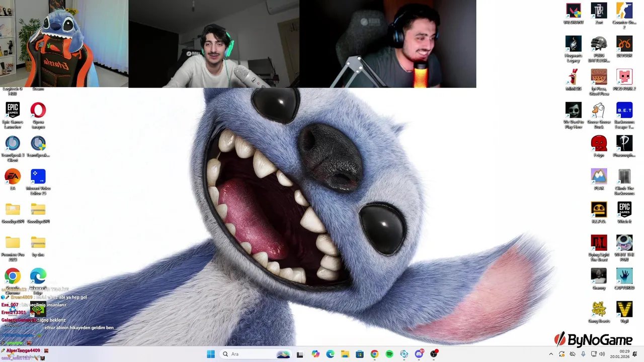Open Copilot from the taskbar
Viewport: 644px width, 362px height.
coord(315,354)
